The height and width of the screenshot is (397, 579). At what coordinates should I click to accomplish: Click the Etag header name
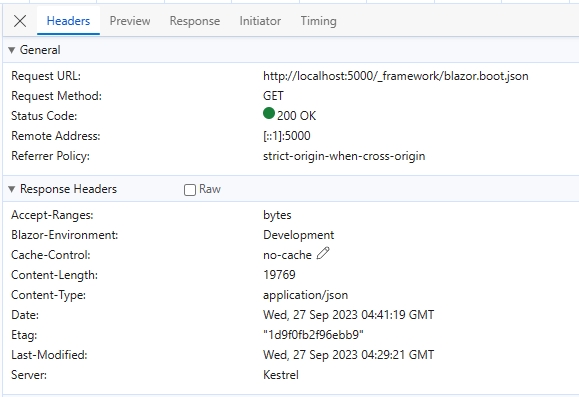click(24, 335)
